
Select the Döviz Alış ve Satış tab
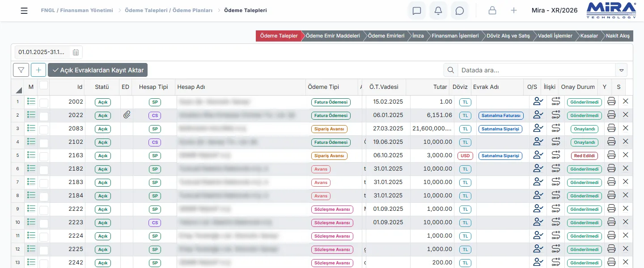509,36
